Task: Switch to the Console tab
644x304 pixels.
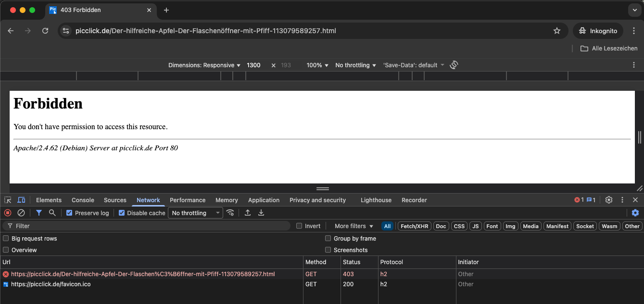Action: click(82, 200)
